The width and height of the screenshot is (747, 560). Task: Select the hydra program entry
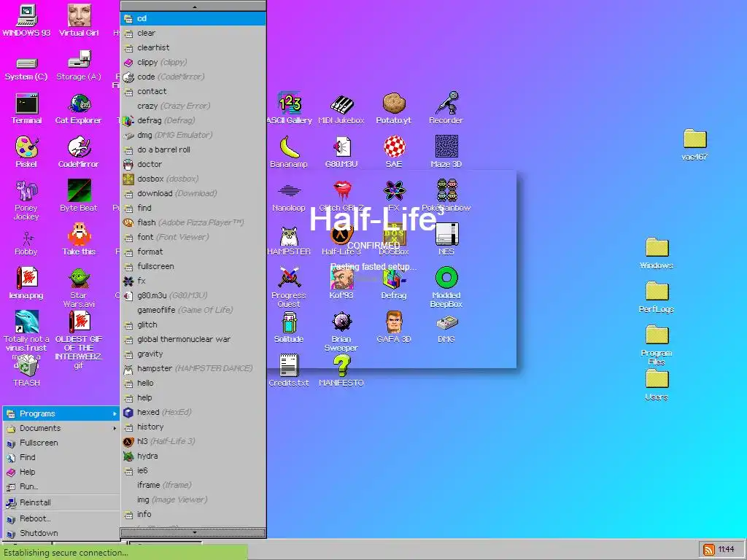coord(193,456)
